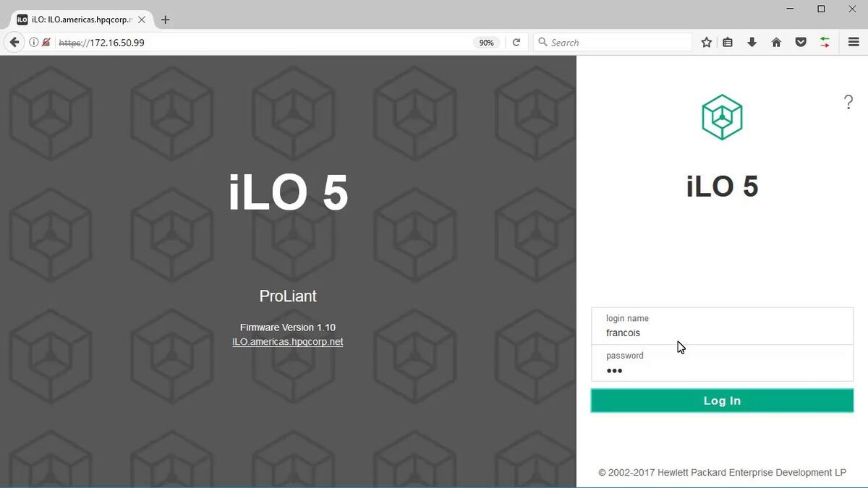Click the Hewlett Packard Enterprise copyright text
Screen dimensions: 868x488
coord(722,473)
